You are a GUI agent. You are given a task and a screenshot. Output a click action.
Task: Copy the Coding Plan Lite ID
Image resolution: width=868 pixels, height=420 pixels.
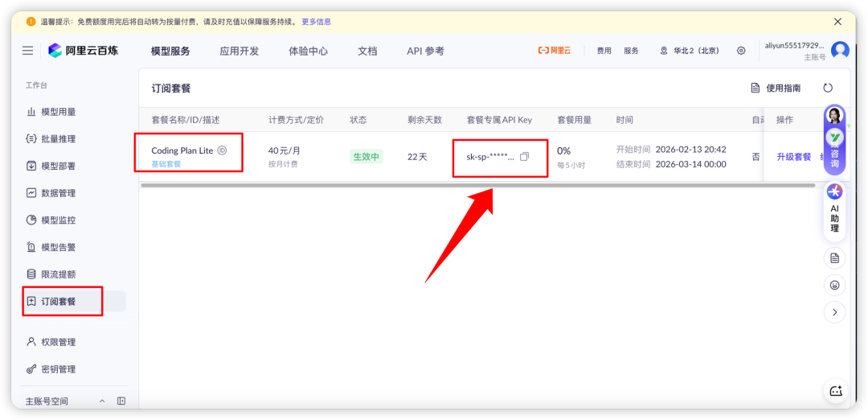(x=222, y=150)
